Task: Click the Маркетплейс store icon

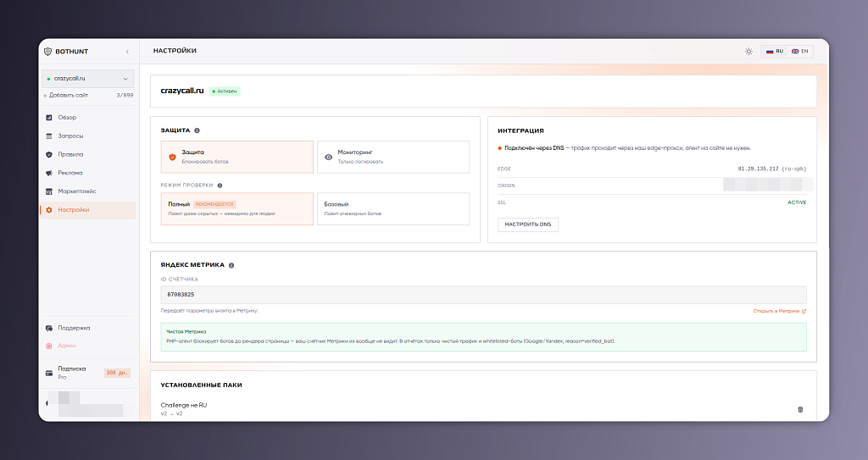Action: 48,191
